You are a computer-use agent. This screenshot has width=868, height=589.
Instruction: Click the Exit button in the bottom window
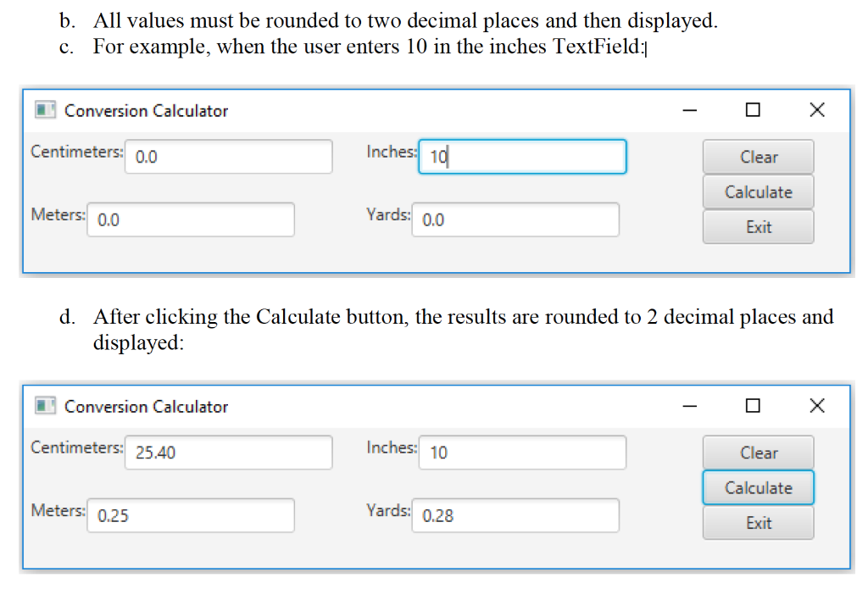757,523
